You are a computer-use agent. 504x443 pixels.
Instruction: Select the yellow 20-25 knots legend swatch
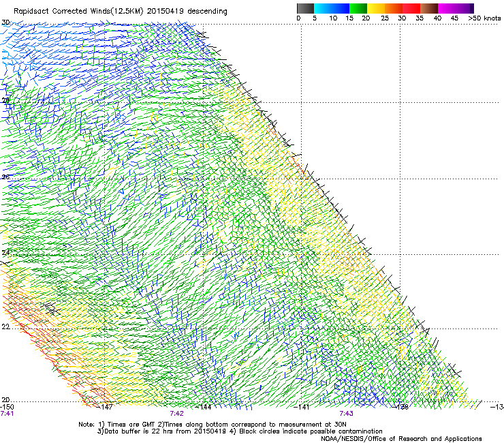[x=376, y=8]
